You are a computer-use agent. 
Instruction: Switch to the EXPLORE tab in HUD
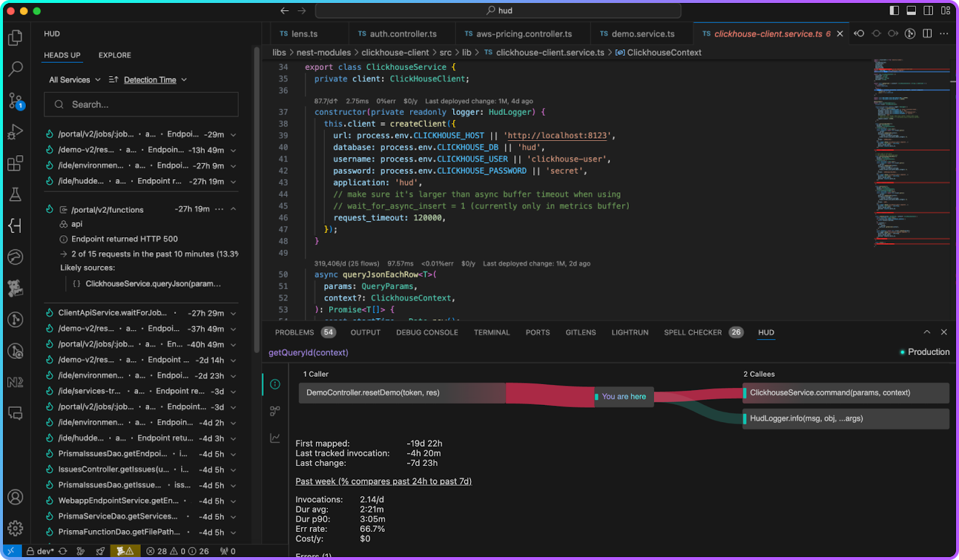coord(114,55)
